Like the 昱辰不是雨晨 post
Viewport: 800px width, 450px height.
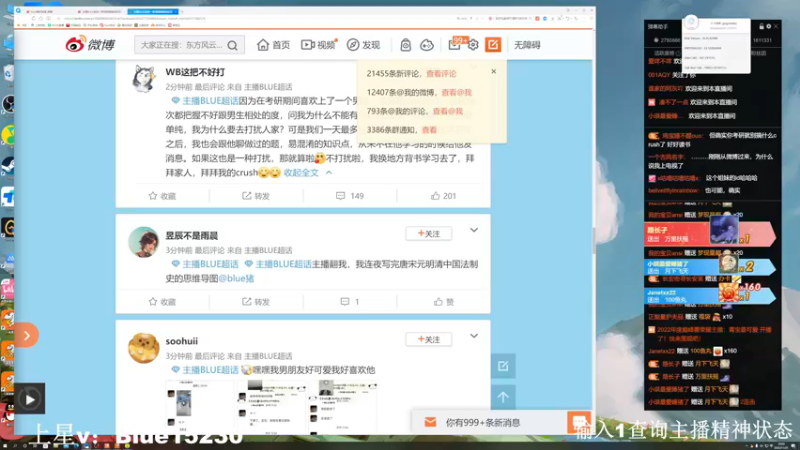[x=443, y=302]
